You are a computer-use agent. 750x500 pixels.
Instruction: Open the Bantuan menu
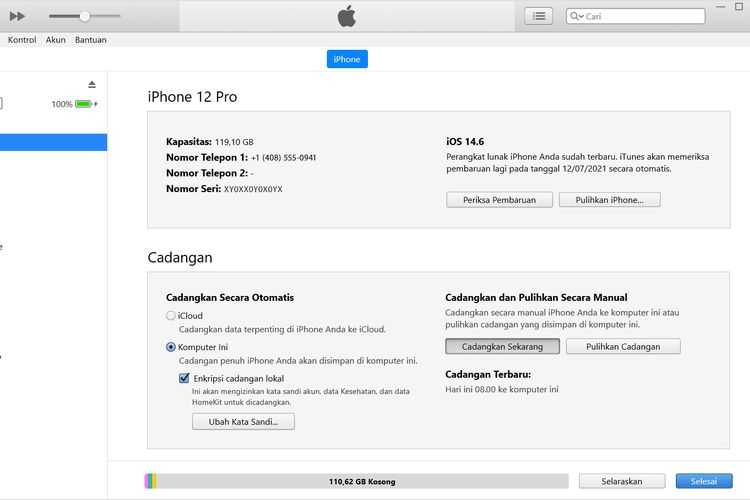(90, 40)
